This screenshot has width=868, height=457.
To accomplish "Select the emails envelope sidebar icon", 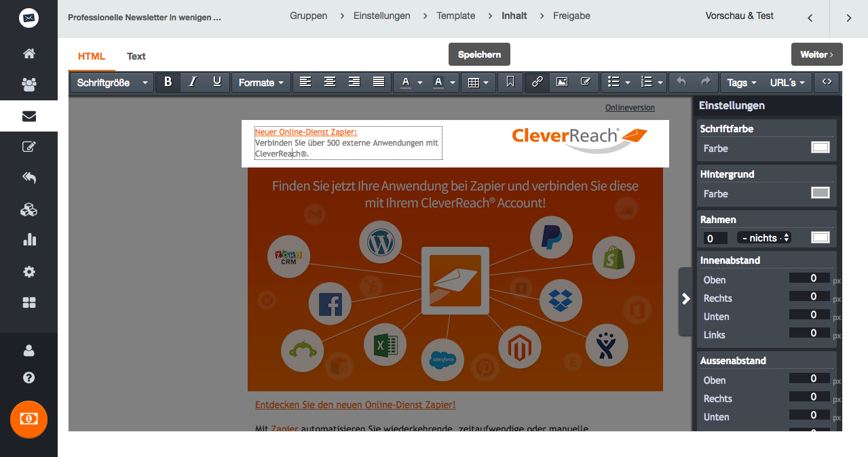I will pyautogui.click(x=29, y=117).
